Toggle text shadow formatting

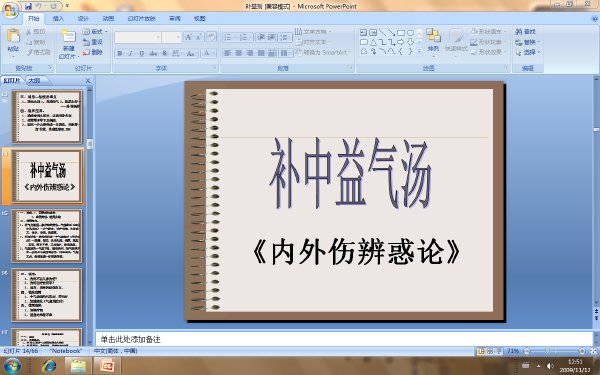click(165, 54)
